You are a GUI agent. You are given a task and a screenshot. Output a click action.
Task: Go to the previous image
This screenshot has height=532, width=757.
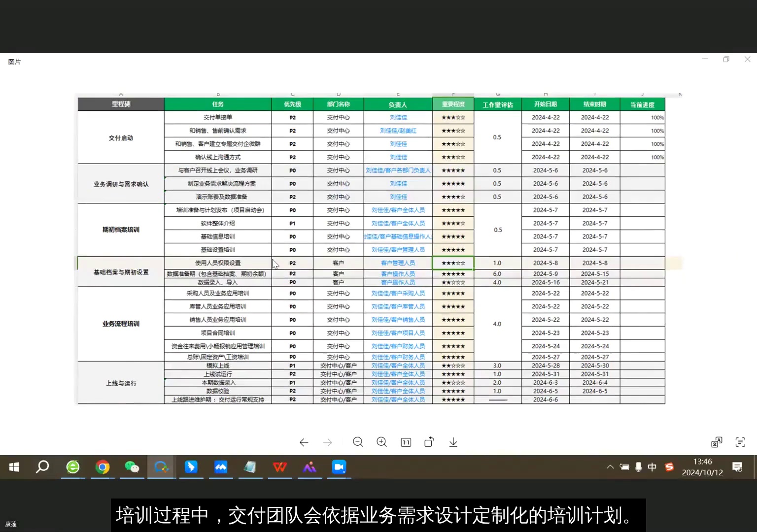tap(304, 442)
